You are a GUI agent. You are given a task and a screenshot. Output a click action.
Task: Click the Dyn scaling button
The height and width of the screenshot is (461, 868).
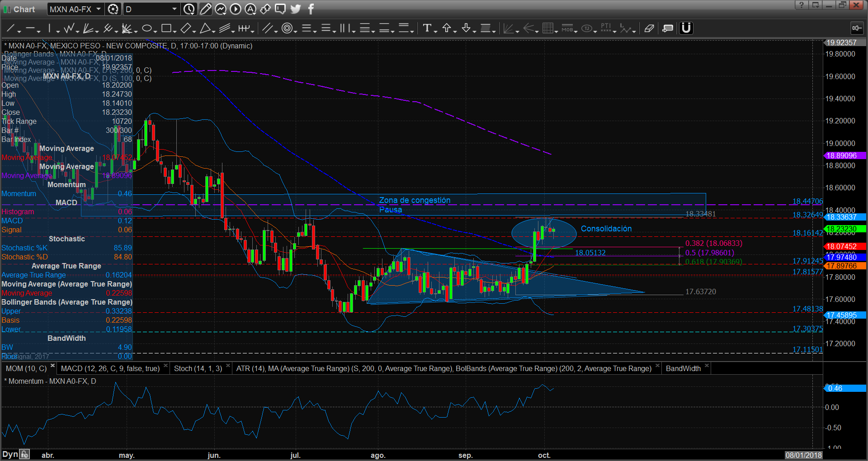(x=10, y=454)
